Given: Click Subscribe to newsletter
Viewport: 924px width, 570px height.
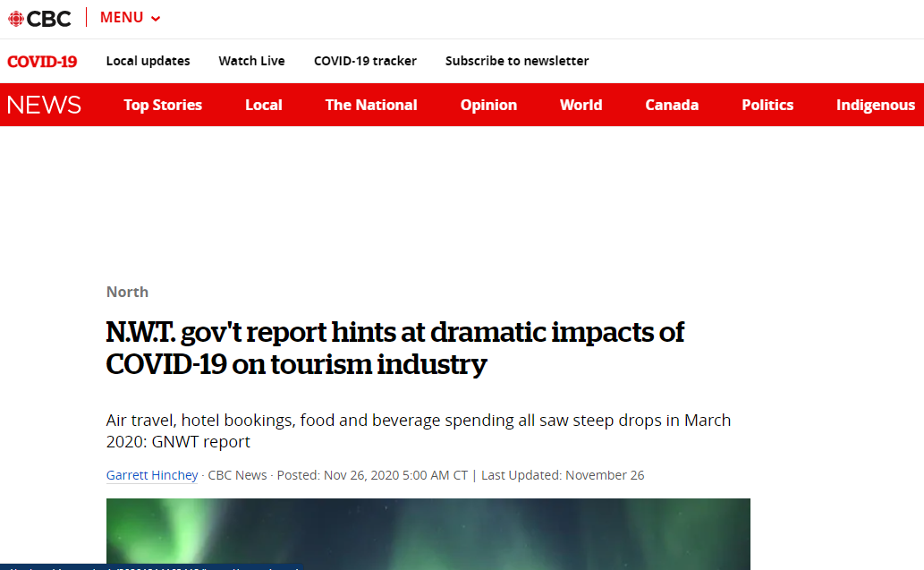Looking at the screenshot, I should pyautogui.click(x=517, y=61).
